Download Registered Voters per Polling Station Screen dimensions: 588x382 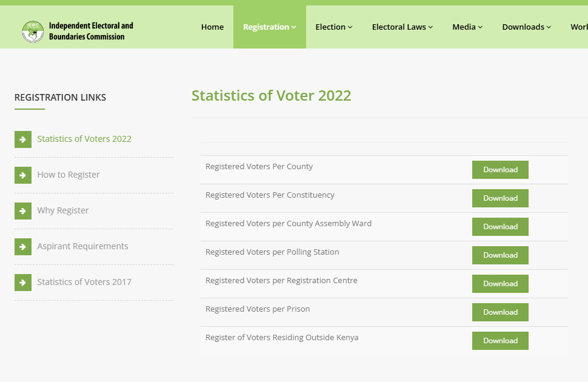(x=499, y=255)
